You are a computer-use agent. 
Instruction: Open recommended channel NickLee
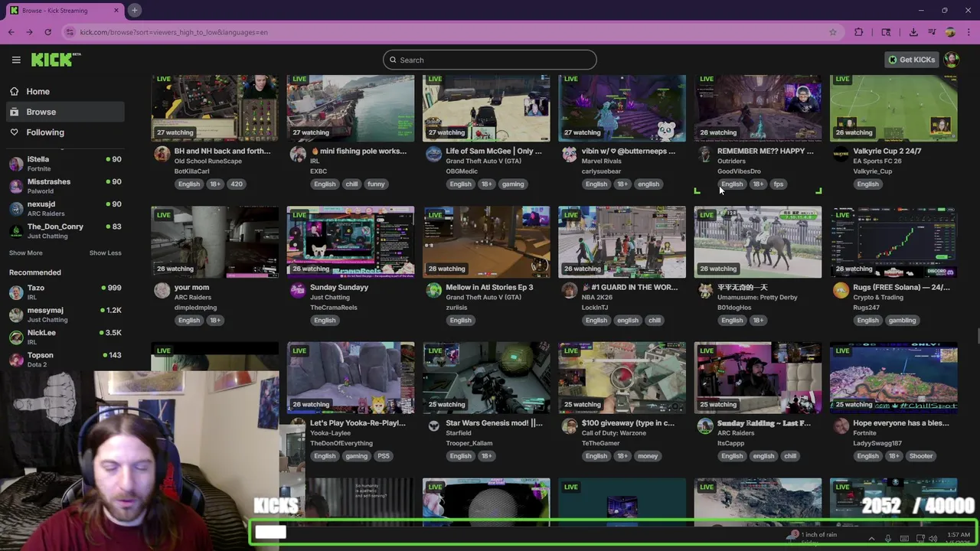click(65, 337)
